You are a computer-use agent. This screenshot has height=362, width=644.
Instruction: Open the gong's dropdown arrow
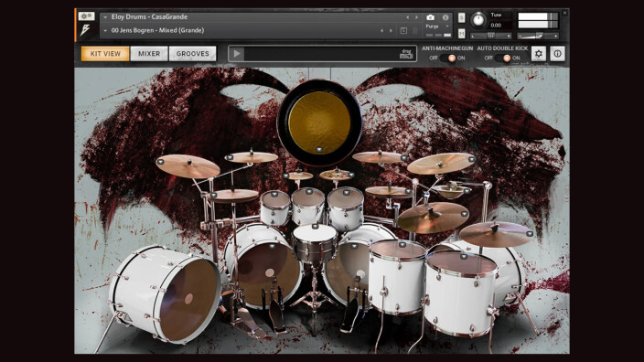click(319, 149)
